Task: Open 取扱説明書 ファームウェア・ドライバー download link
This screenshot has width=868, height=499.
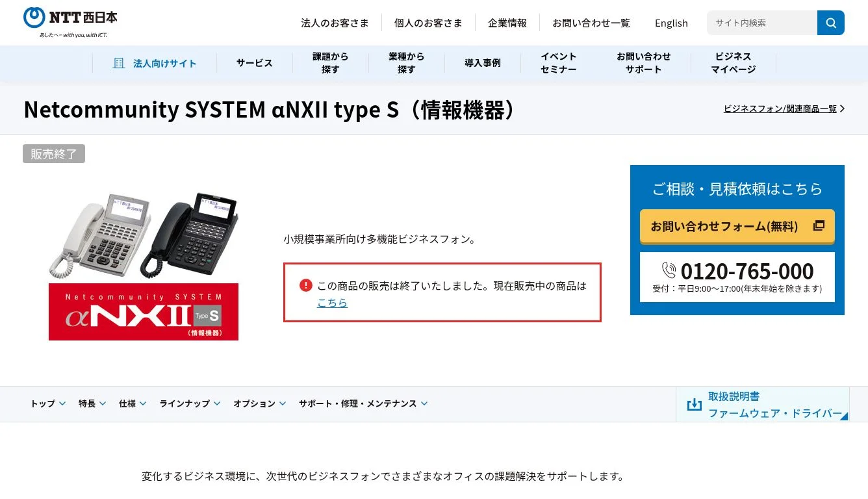Action: tap(763, 404)
